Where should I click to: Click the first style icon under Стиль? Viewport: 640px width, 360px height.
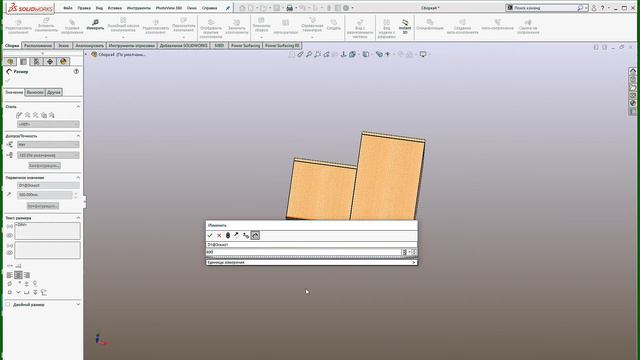pyautogui.click(x=19, y=116)
